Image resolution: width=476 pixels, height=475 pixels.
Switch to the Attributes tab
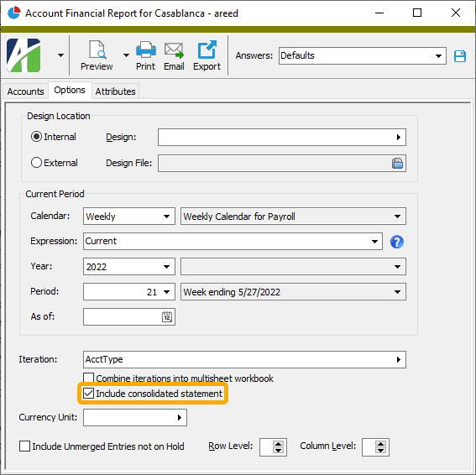coord(115,91)
